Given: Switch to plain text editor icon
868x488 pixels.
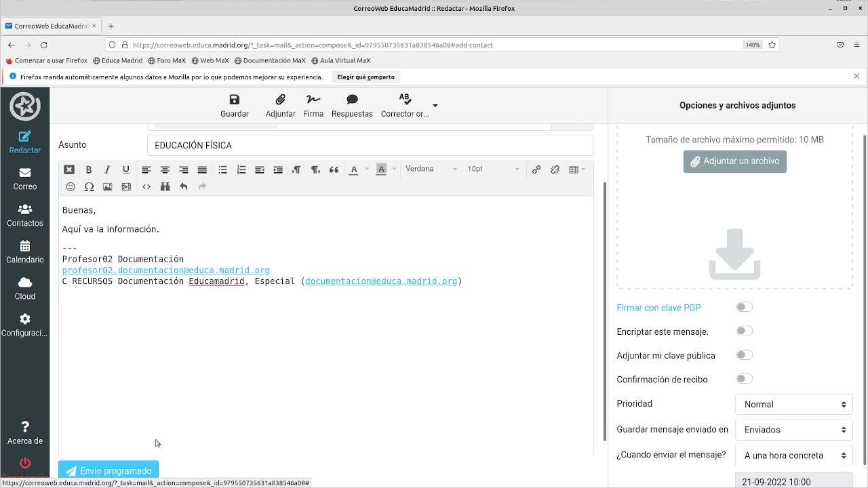Looking at the screenshot, I should tap(69, 169).
